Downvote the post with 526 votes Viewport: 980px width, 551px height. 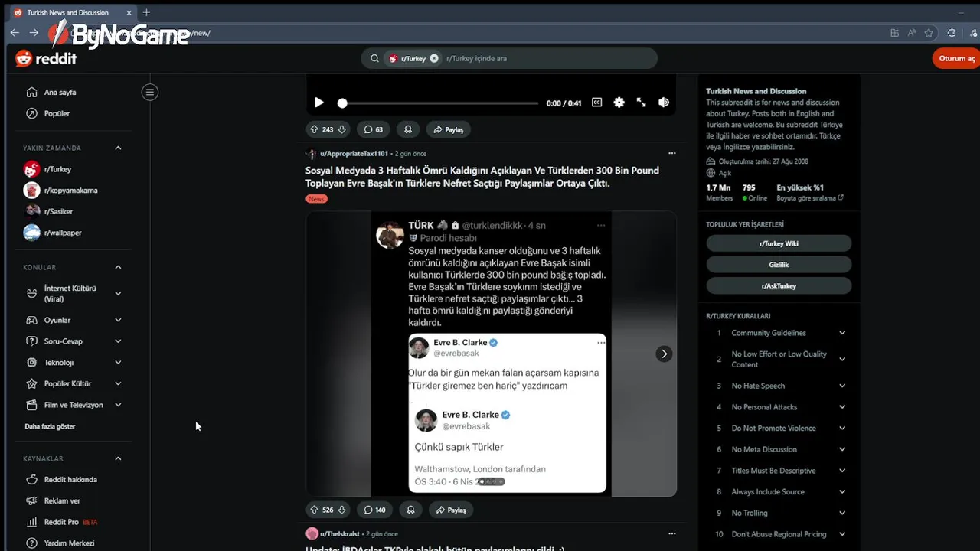(x=342, y=510)
